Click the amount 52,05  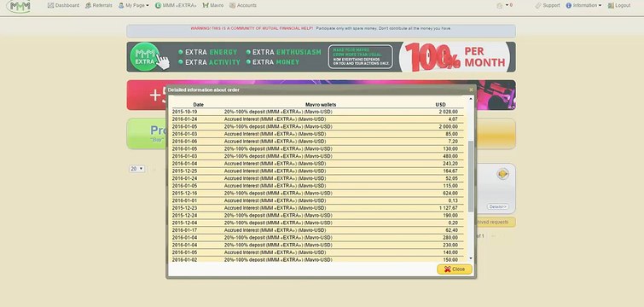point(451,178)
